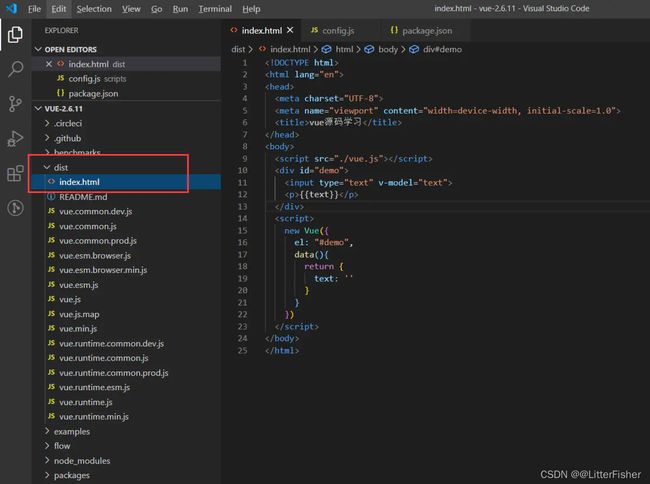This screenshot has width=650, height=484.
Task: Open vue.esm.browser.min.js file
Action: (x=103, y=270)
